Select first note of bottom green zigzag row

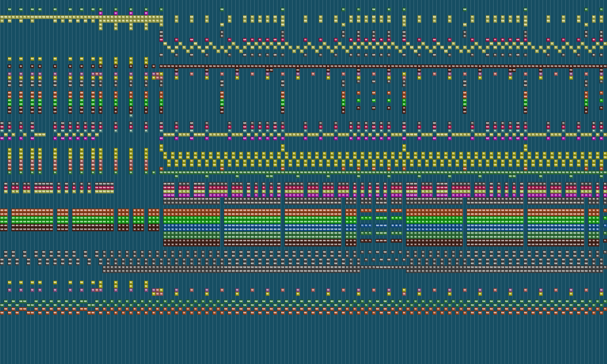pos(2,305)
